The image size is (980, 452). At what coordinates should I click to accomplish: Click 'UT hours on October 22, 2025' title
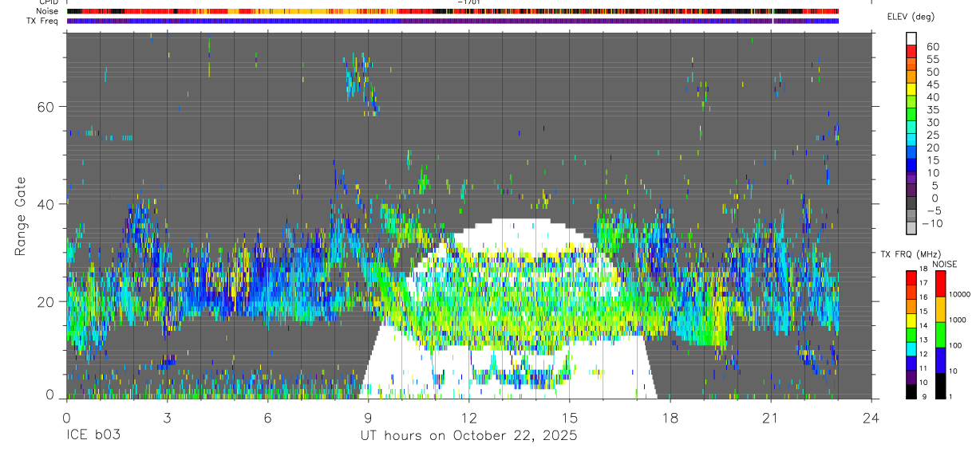[x=468, y=435]
